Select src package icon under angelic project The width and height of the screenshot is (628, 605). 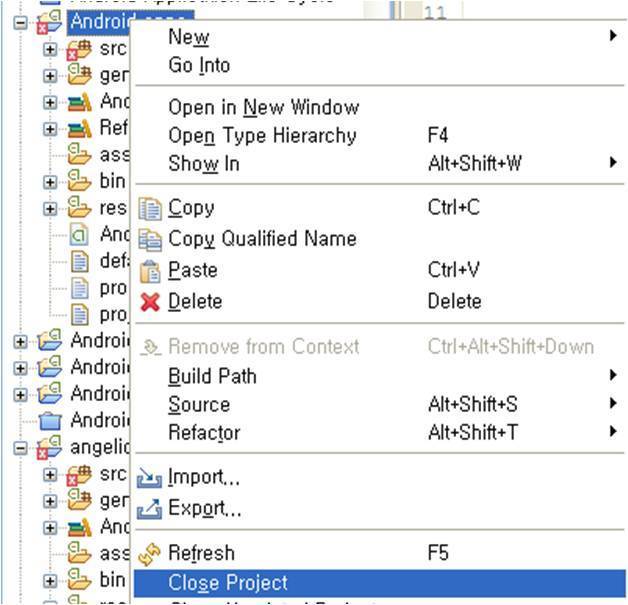79,475
